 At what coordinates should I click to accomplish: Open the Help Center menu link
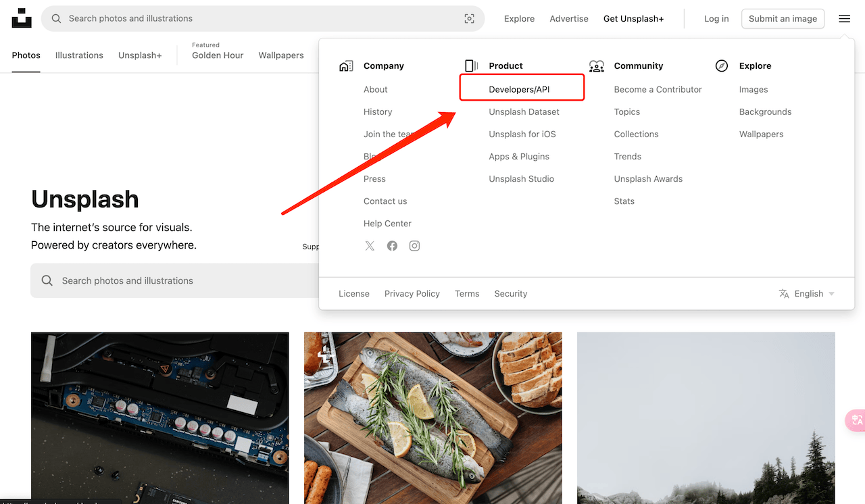(x=387, y=224)
